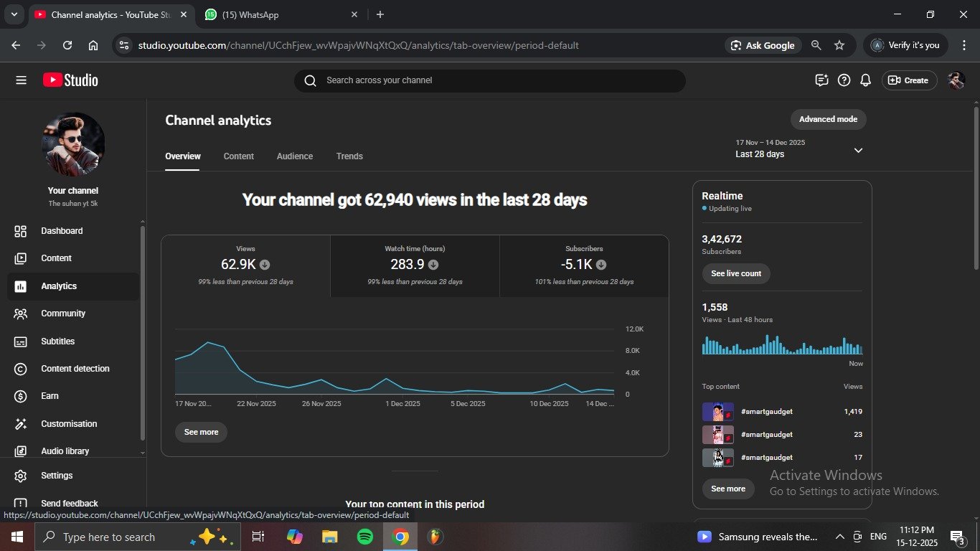Switch to the Audience tab
This screenshot has width=980, height=551.
(x=294, y=156)
